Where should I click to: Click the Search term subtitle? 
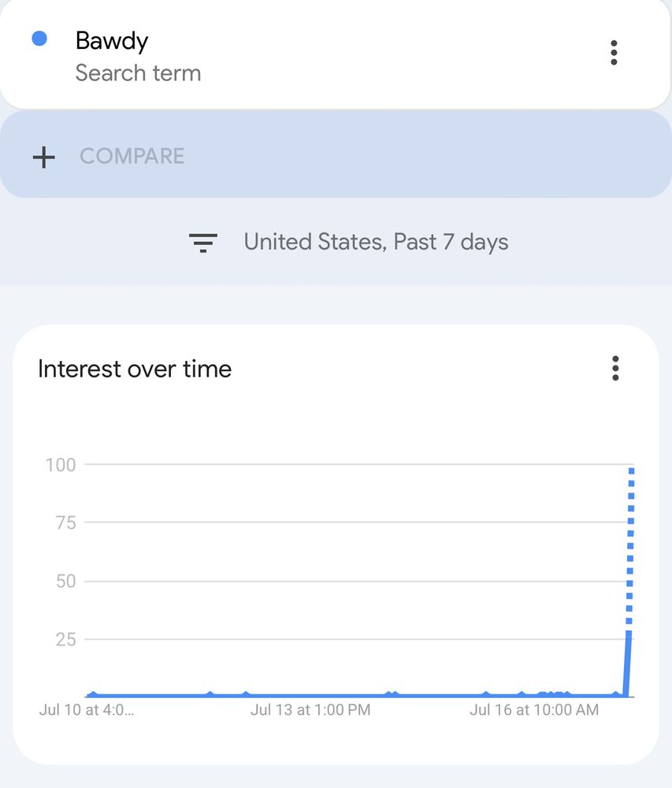coord(138,73)
